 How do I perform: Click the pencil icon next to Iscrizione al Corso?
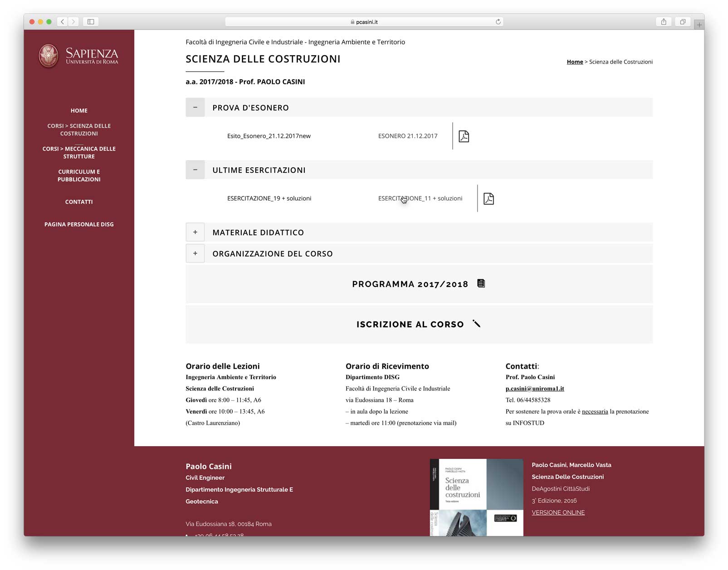coord(476,324)
